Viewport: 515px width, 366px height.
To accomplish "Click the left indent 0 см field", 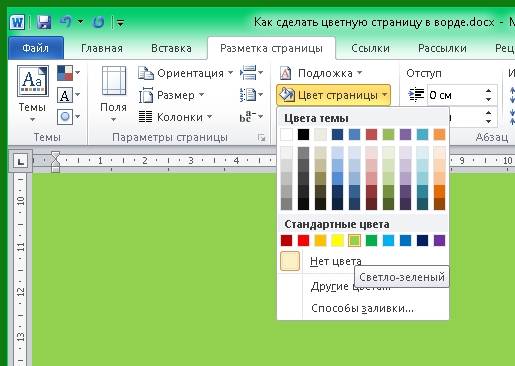I will pyautogui.click(x=454, y=95).
